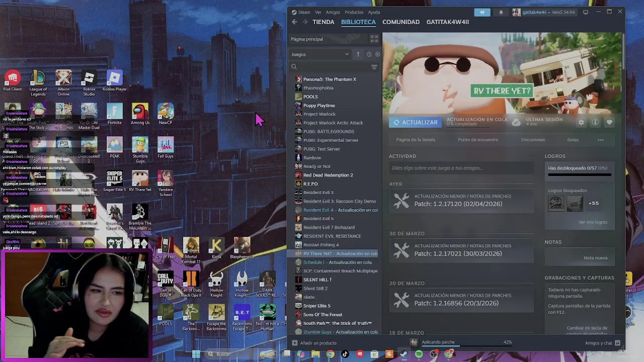Open Guías link

point(573,140)
